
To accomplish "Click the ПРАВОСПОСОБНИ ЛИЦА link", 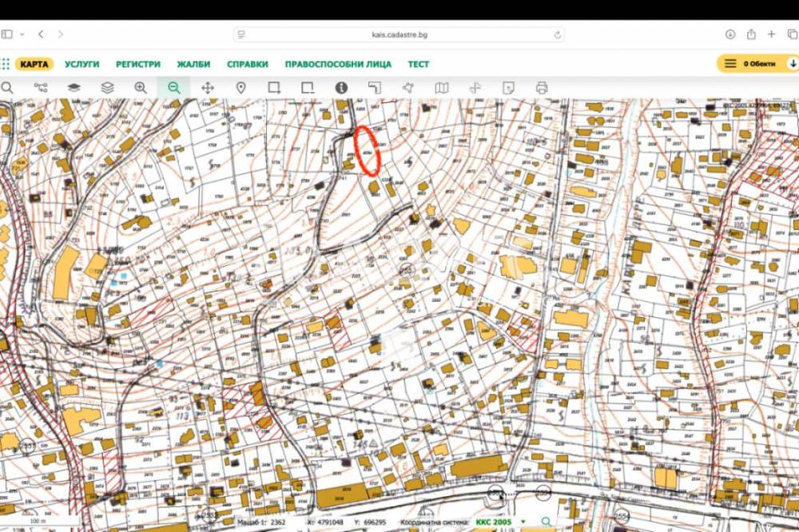I will [338, 64].
